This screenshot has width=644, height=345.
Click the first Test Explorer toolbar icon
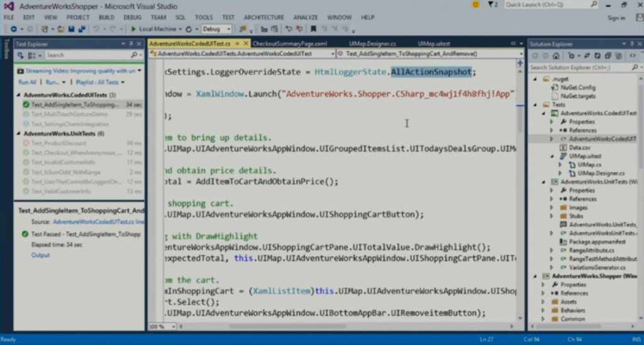tap(21, 55)
